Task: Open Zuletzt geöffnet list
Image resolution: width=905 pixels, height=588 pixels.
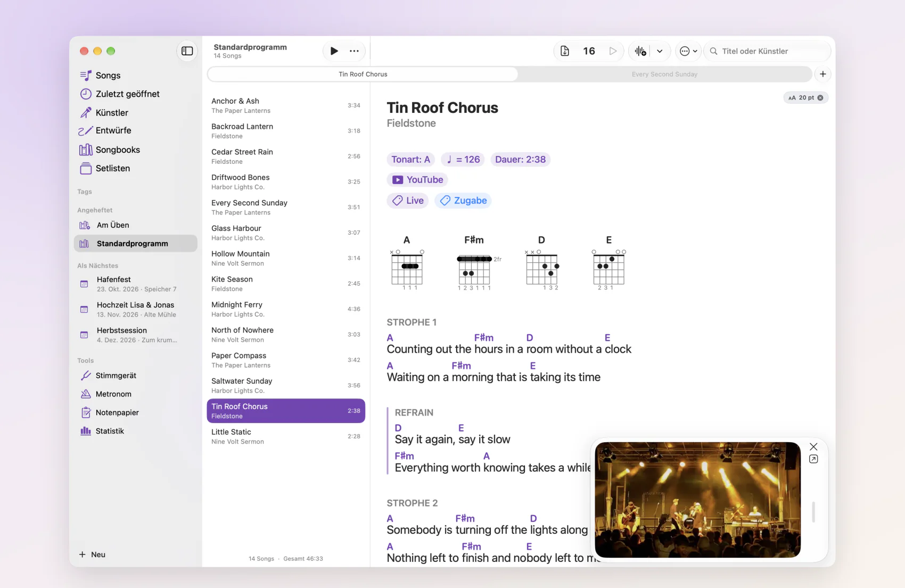Action: 136,94
